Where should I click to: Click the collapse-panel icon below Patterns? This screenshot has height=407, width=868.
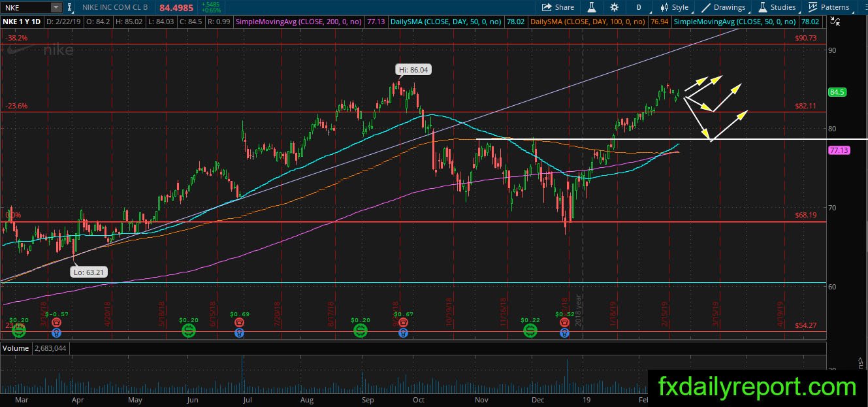(x=835, y=22)
